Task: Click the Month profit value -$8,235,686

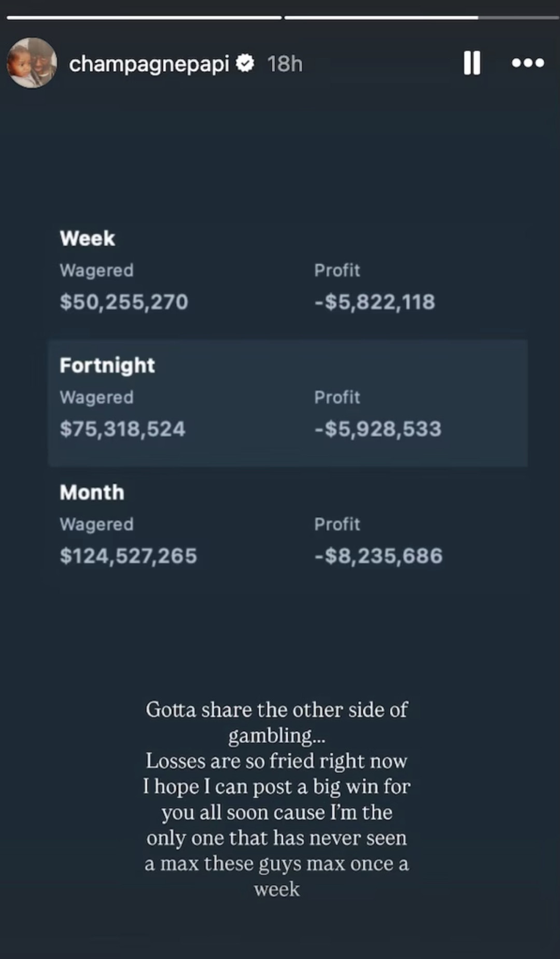Action: 379,556
